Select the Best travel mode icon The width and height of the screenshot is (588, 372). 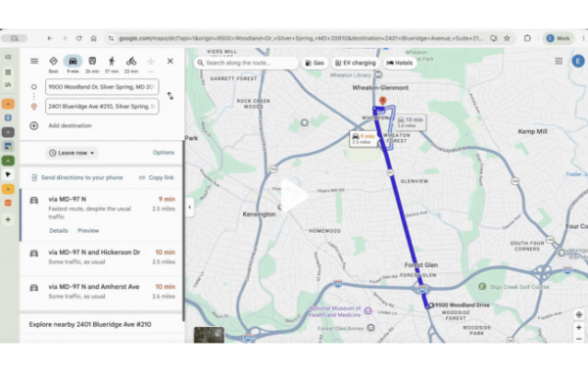[53, 61]
